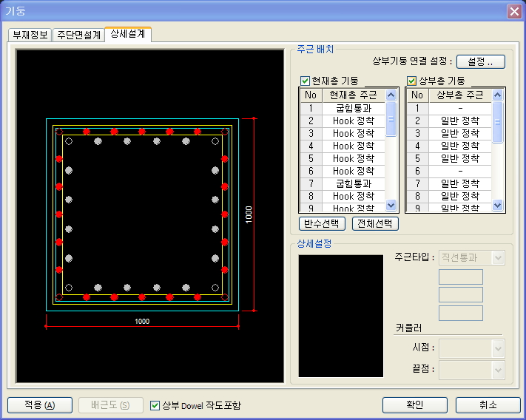This screenshot has width=526, height=420.
Task: Select row 5 Hook 정착 in 현재층 list
Action: 354,158
